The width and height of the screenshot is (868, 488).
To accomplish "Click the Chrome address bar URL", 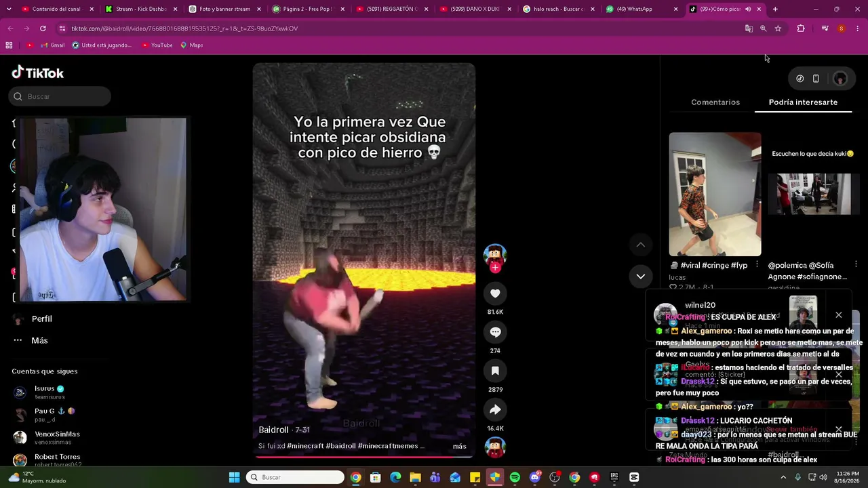I will coord(184,28).
